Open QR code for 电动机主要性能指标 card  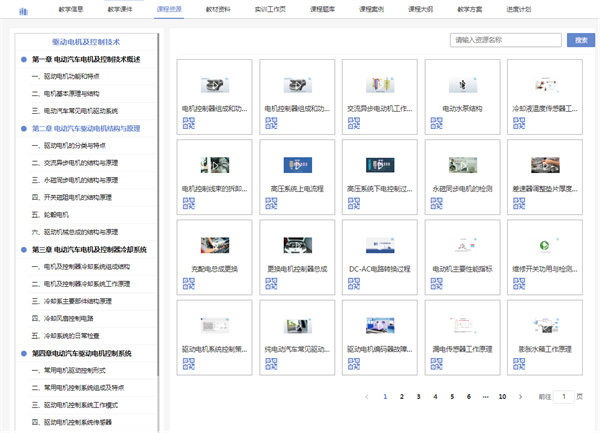point(436,283)
